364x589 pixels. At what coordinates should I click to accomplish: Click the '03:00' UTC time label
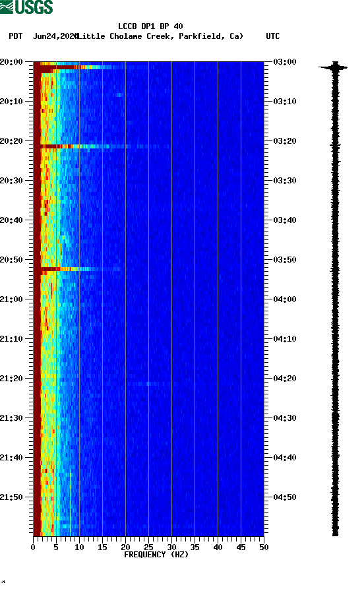(x=285, y=61)
